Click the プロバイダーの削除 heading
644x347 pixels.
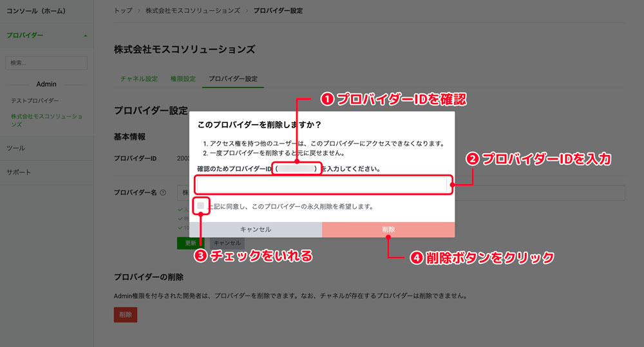point(149,277)
